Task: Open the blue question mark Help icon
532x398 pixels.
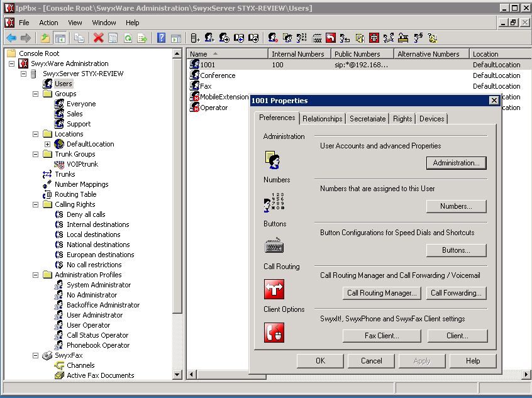Action: click(x=162, y=38)
